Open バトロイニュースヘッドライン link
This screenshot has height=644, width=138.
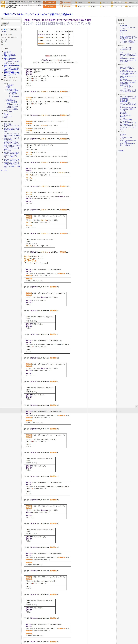click(14, 94)
